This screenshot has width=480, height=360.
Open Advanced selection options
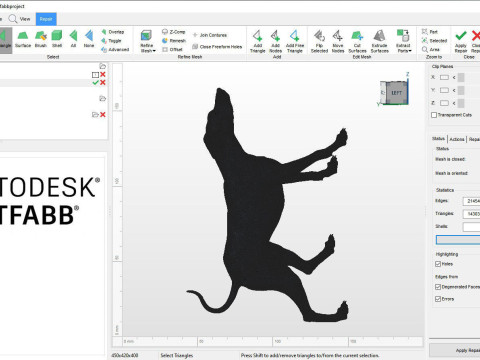[115, 49]
